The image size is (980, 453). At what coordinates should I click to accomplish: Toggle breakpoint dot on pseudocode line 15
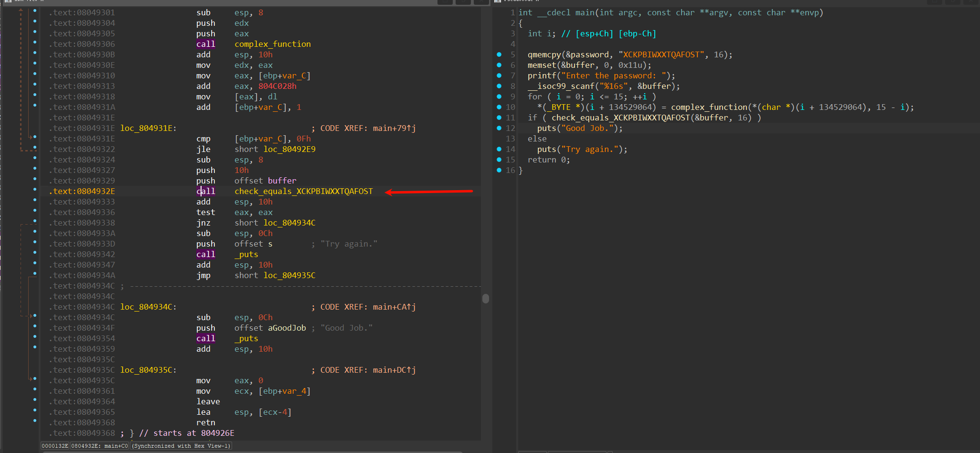click(x=499, y=160)
